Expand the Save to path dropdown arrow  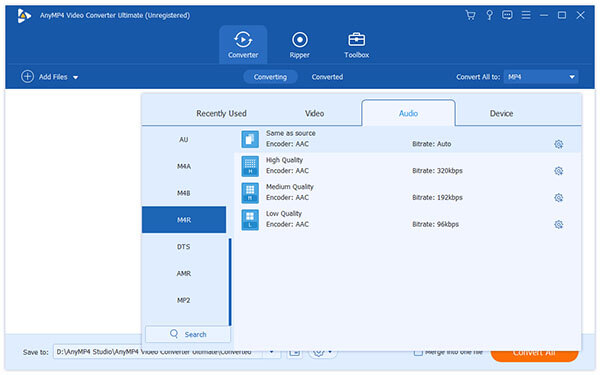pos(271,352)
